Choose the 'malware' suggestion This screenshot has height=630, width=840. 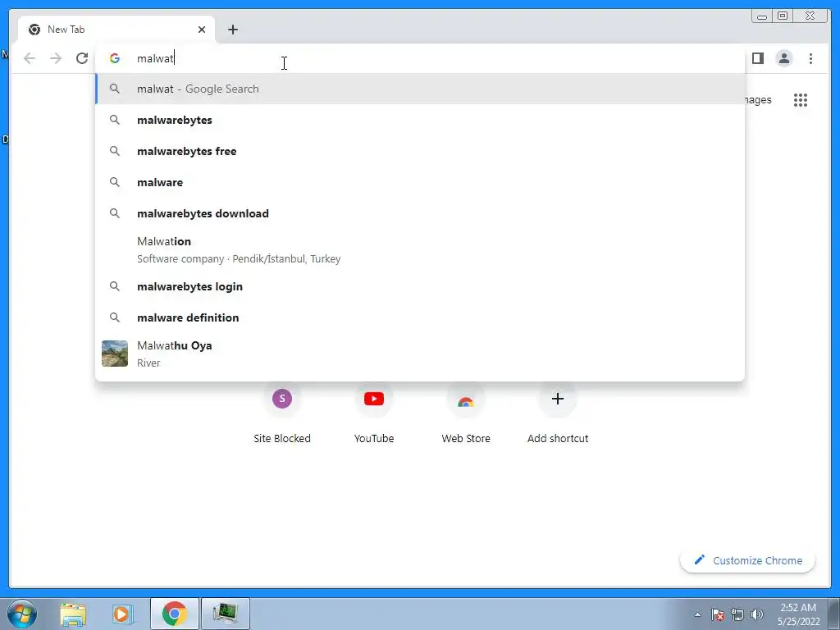420,182
